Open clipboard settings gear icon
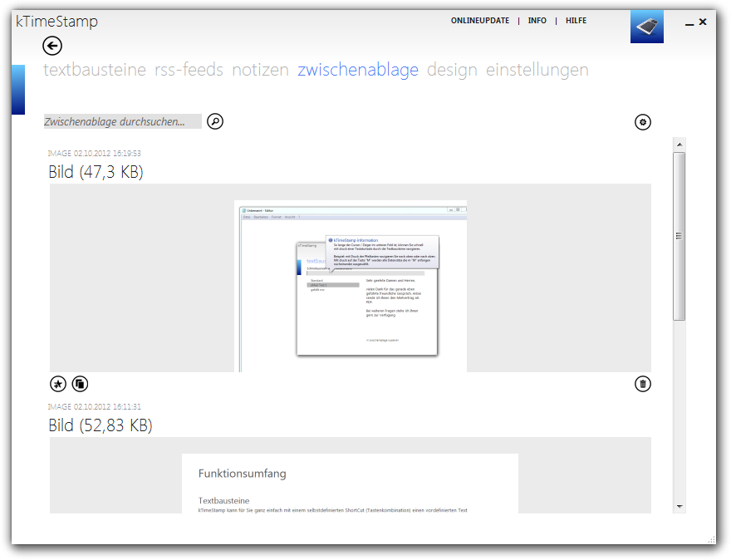 coord(643,122)
